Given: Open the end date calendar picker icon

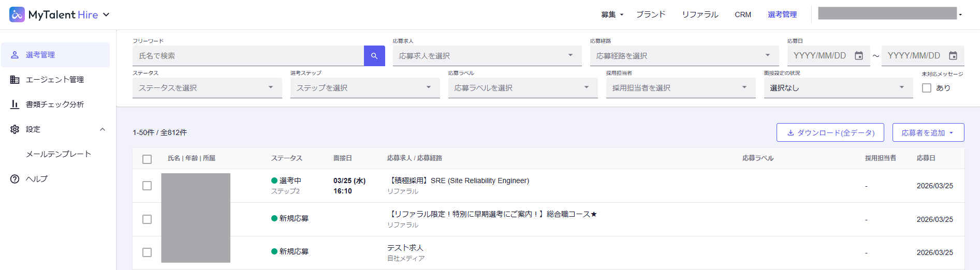Looking at the screenshot, I should pyautogui.click(x=953, y=56).
